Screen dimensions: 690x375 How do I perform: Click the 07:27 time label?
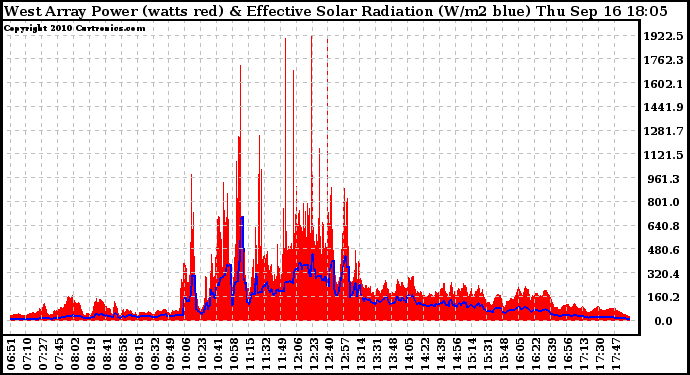coord(43,354)
